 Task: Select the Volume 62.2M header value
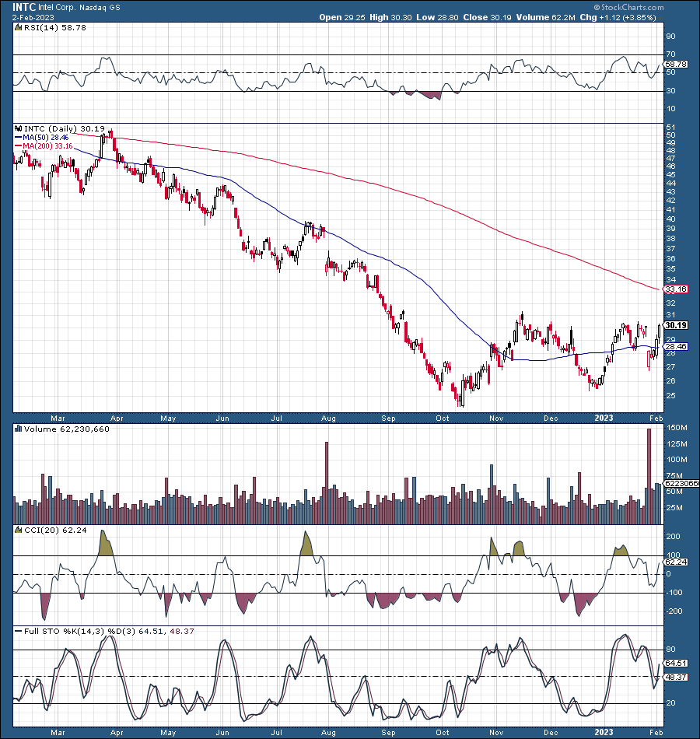tap(545, 17)
